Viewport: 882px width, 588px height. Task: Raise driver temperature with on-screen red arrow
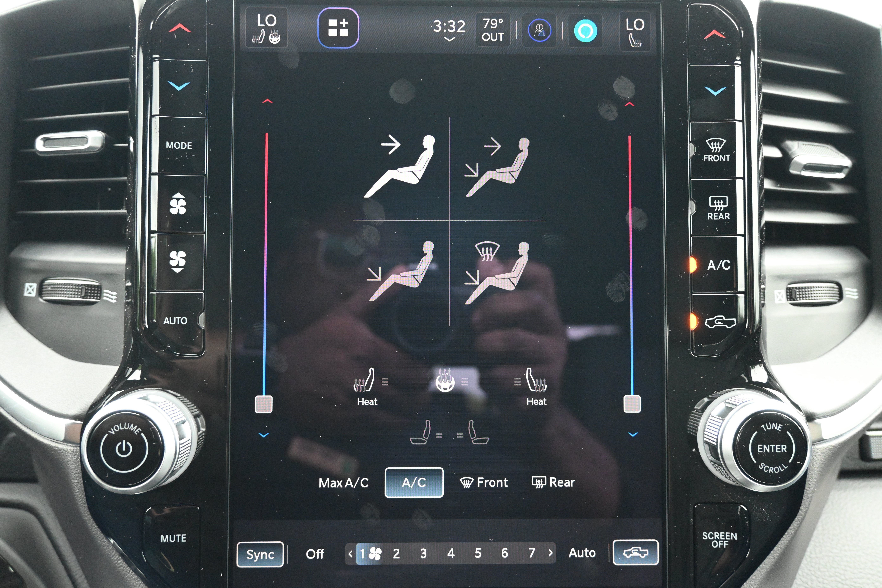click(x=267, y=101)
